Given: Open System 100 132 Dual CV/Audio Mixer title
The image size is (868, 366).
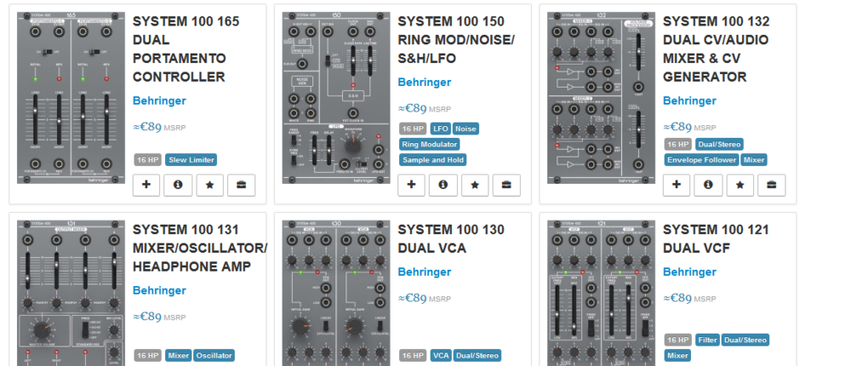Looking at the screenshot, I should pyautogui.click(x=717, y=49).
